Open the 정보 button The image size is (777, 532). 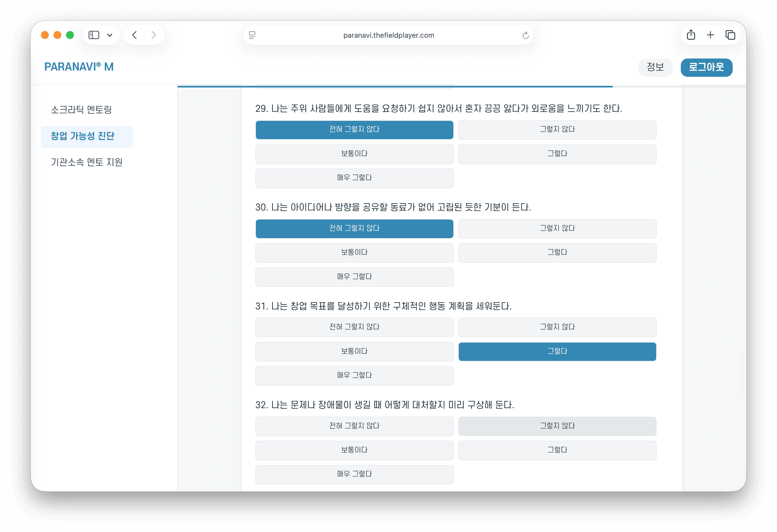[x=655, y=67]
